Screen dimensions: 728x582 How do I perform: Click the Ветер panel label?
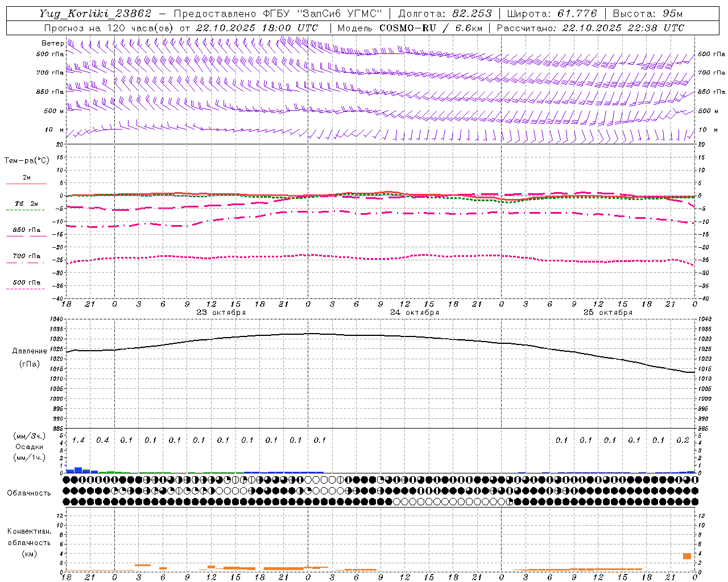tap(52, 43)
